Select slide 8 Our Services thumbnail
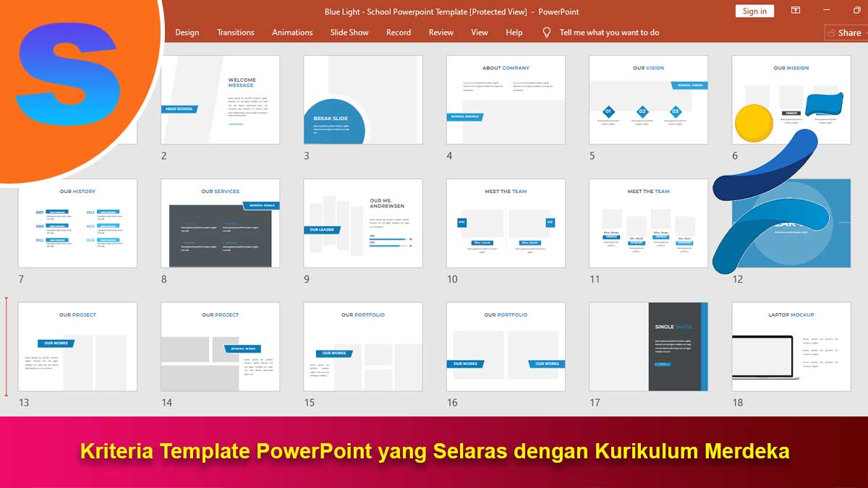The height and width of the screenshot is (488, 868). [220, 223]
